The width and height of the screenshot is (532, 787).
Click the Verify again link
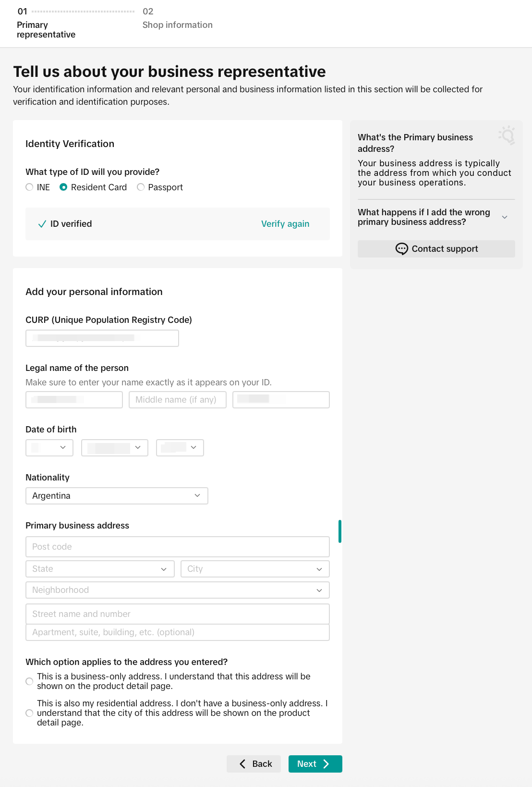tap(285, 224)
